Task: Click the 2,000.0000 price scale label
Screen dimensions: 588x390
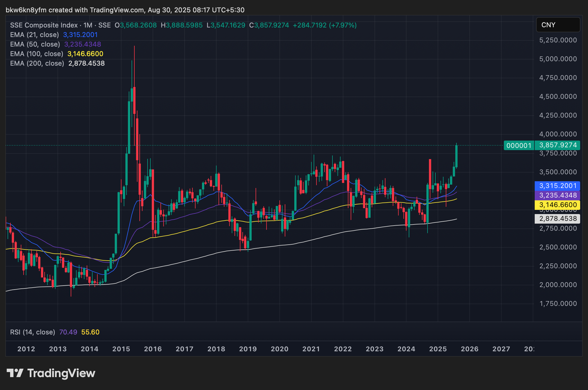Action: (x=558, y=285)
